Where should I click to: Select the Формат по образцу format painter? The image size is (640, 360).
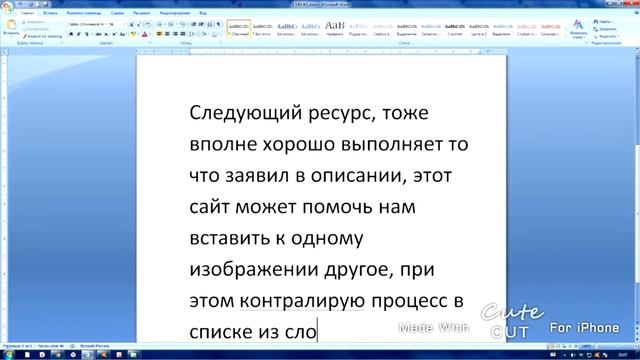(x=42, y=36)
